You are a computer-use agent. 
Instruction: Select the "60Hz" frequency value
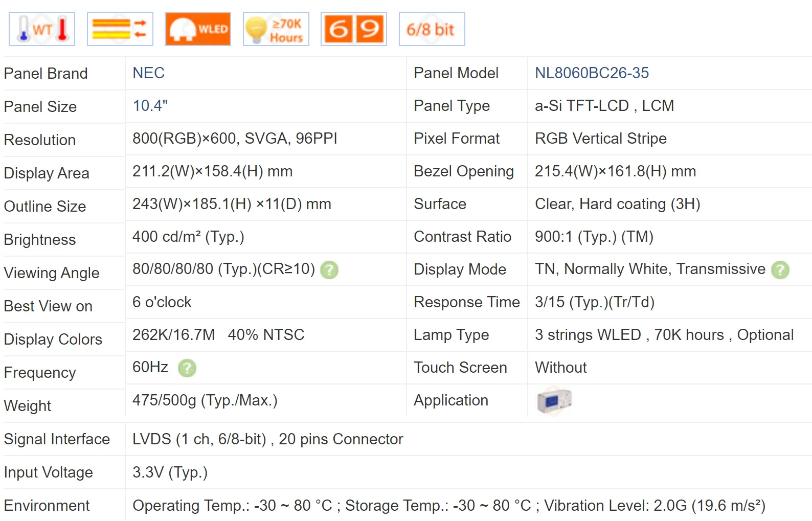coord(150,367)
